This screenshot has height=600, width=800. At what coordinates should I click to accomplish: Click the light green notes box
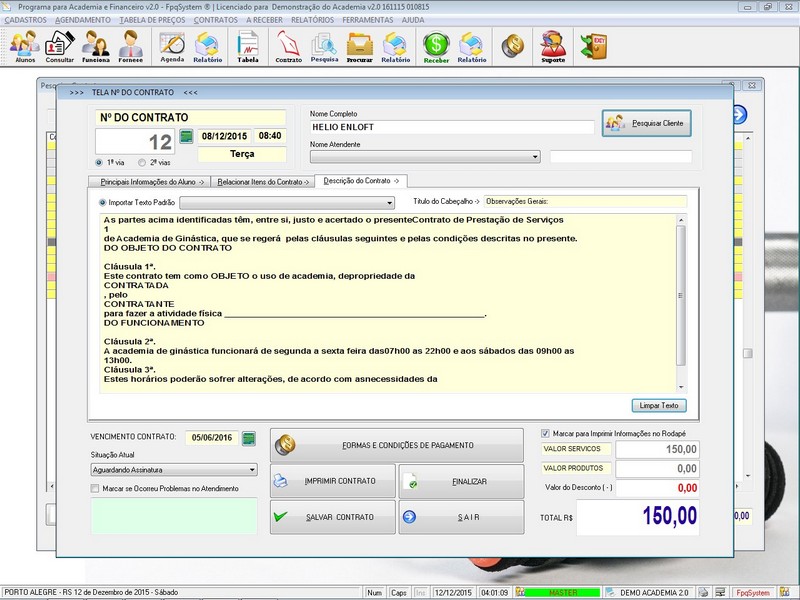tap(174, 516)
